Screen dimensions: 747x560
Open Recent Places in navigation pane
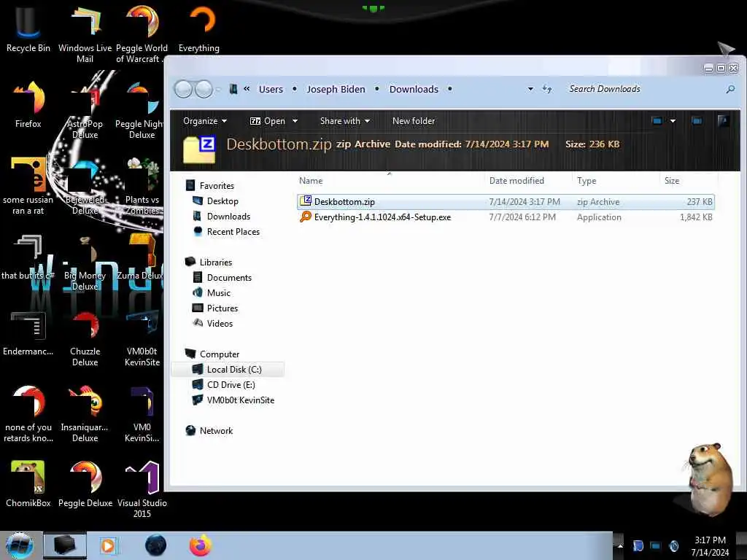[233, 231]
